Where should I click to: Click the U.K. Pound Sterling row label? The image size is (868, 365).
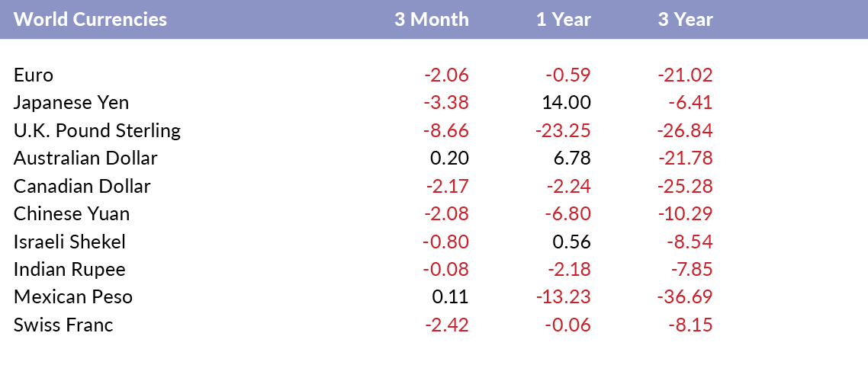pos(98,130)
